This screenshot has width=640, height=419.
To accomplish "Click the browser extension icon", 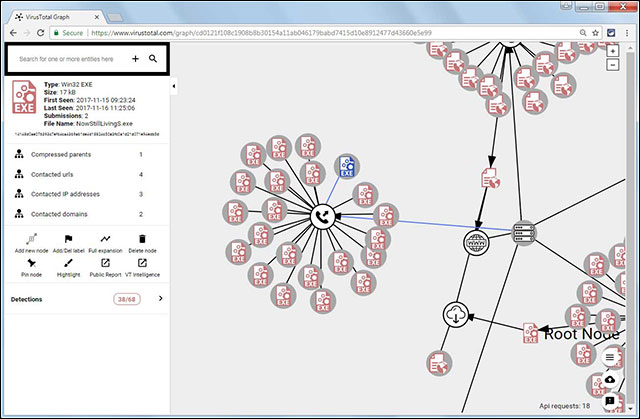I will [x=611, y=33].
